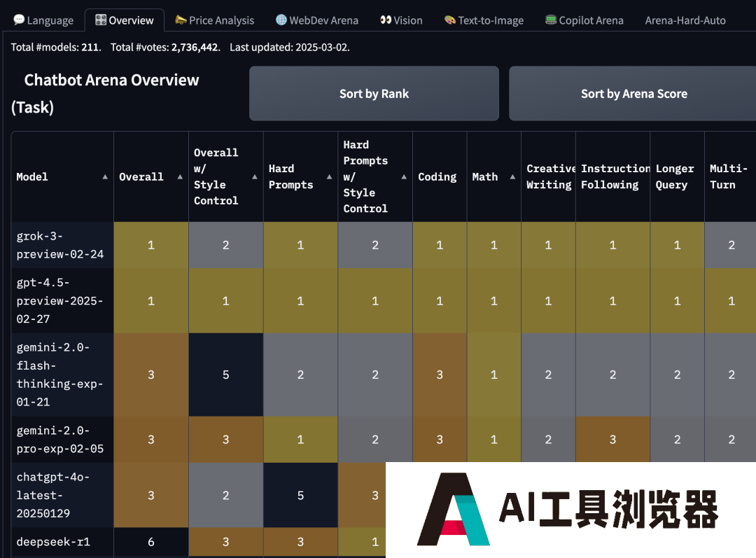Image resolution: width=756 pixels, height=558 pixels.
Task: Open the Language tab
Action: tap(43, 20)
